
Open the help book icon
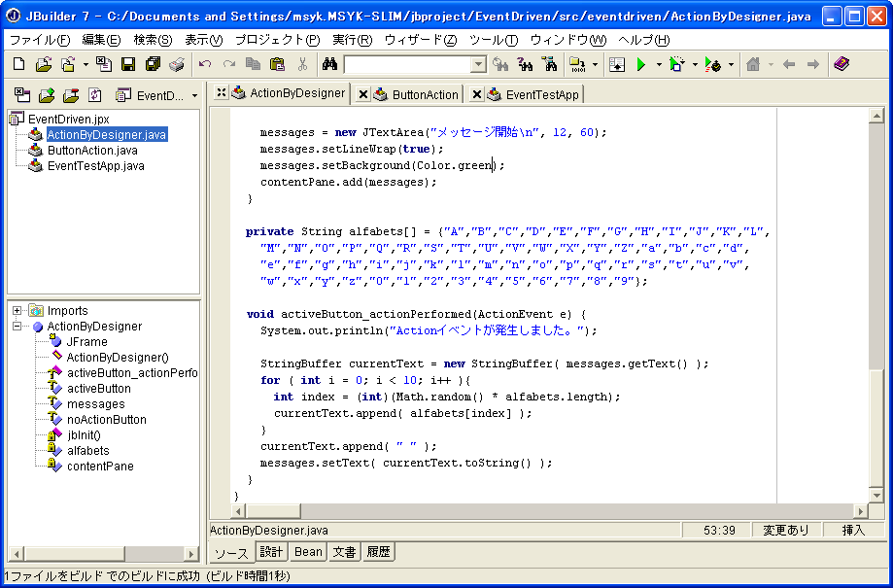point(841,64)
